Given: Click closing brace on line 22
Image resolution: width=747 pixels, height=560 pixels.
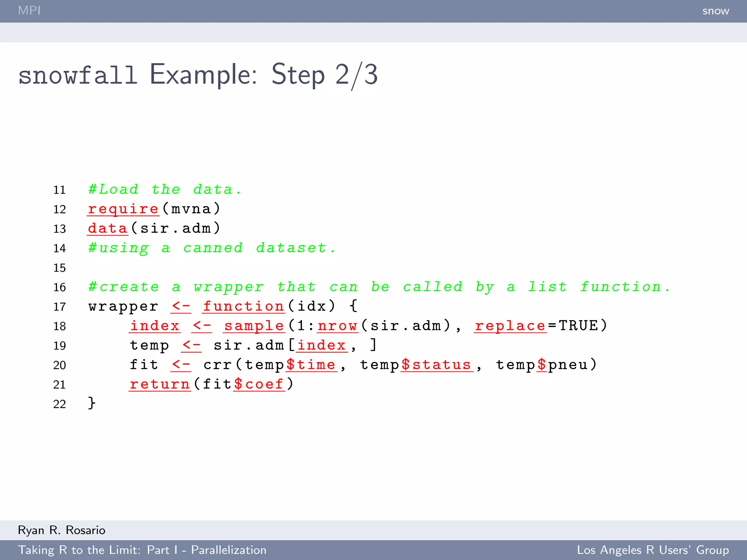Looking at the screenshot, I should click(x=92, y=403).
